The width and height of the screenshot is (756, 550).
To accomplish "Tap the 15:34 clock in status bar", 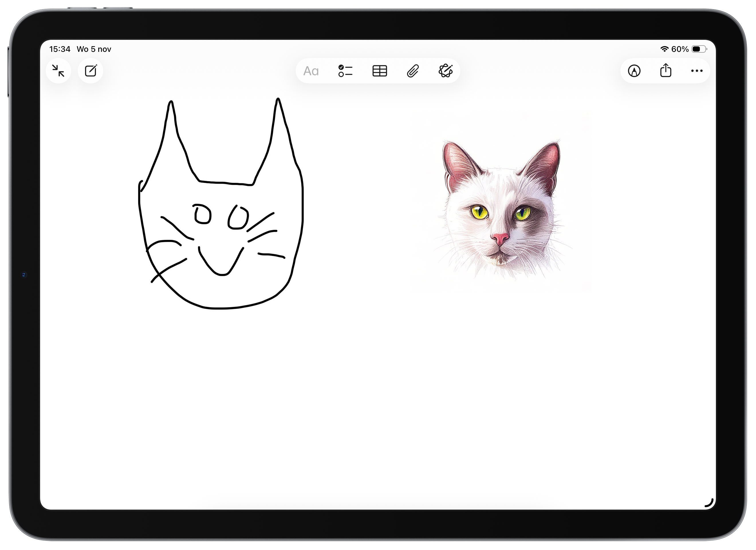I will (60, 49).
